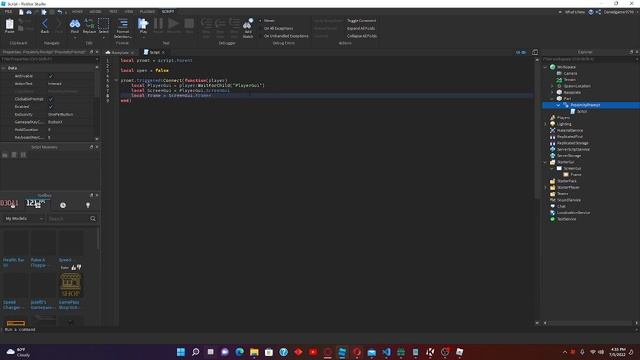
Task: Open File Explorer from taskbar
Action: (254, 352)
